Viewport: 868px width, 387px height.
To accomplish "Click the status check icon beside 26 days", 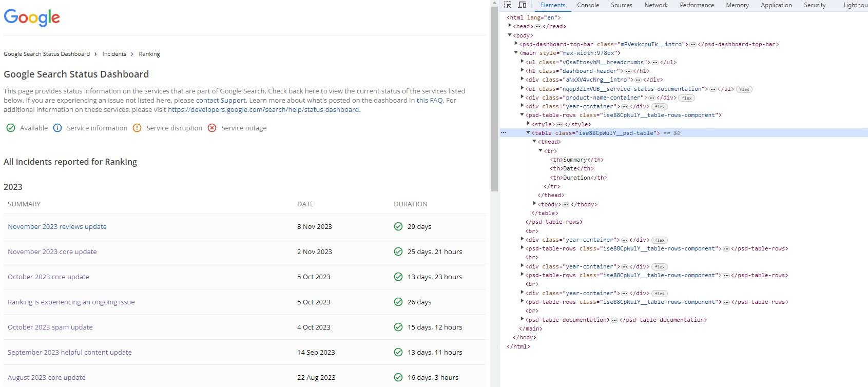I will [398, 302].
